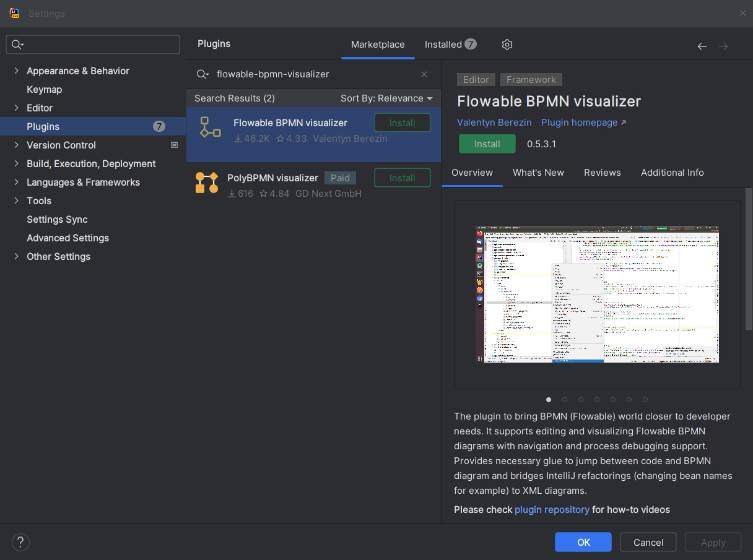Image resolution: width=753 pixels, height=560 pixels.
Task: Expand the Version Control node
Action: click(x=16, y=145)
